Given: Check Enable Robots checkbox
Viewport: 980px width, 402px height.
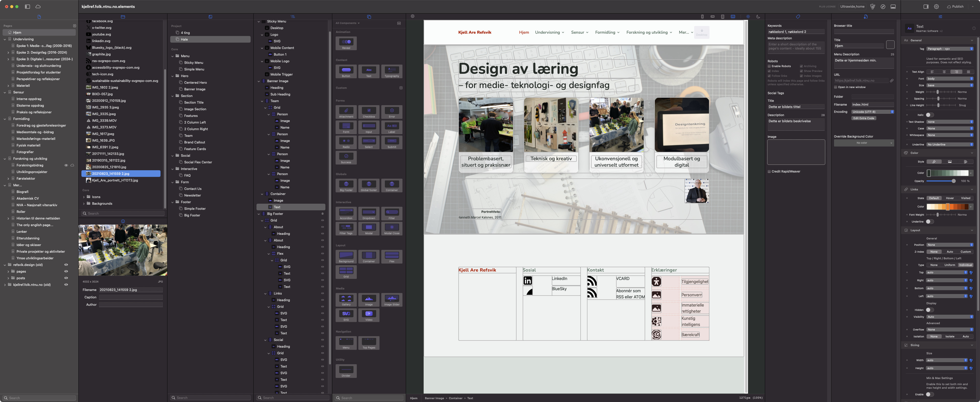Looking at the screenshot, I should coord(769,66).
